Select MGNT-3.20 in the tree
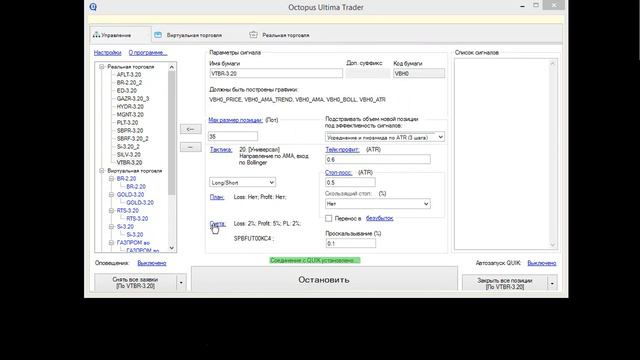The image size is (640, 360). (x=130, y=115)
